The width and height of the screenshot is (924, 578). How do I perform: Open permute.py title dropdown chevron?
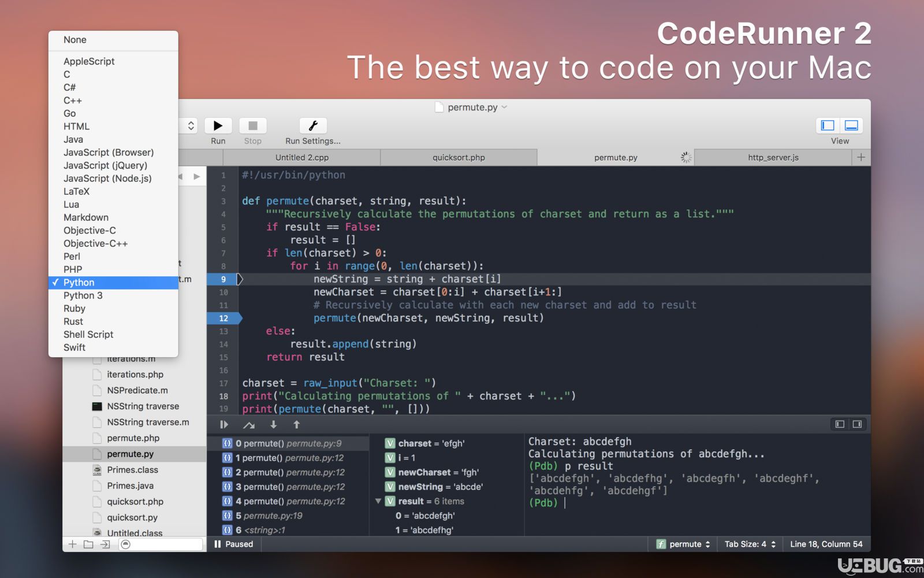pos(504,107)
